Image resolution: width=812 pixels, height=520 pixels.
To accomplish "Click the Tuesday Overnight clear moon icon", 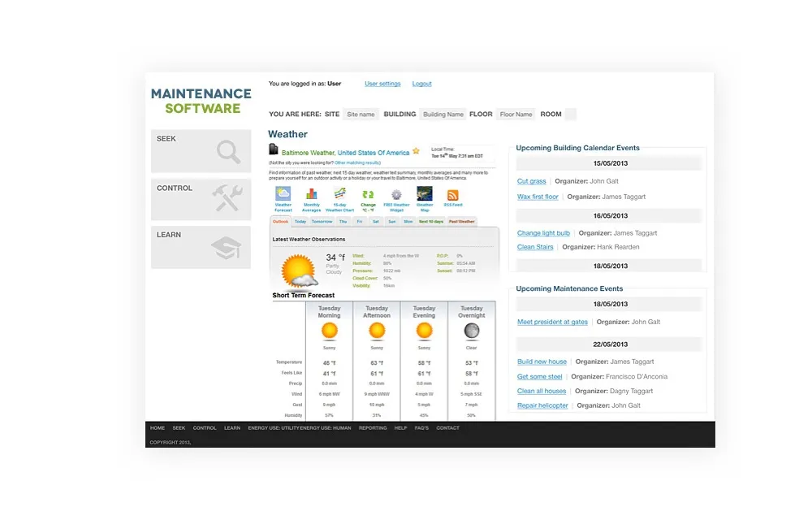I will (x=471, y=331).
